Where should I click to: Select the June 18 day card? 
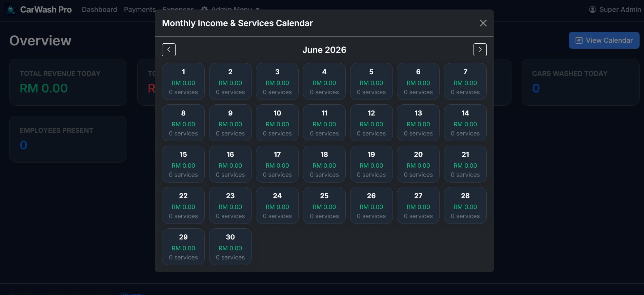(324, 164)
